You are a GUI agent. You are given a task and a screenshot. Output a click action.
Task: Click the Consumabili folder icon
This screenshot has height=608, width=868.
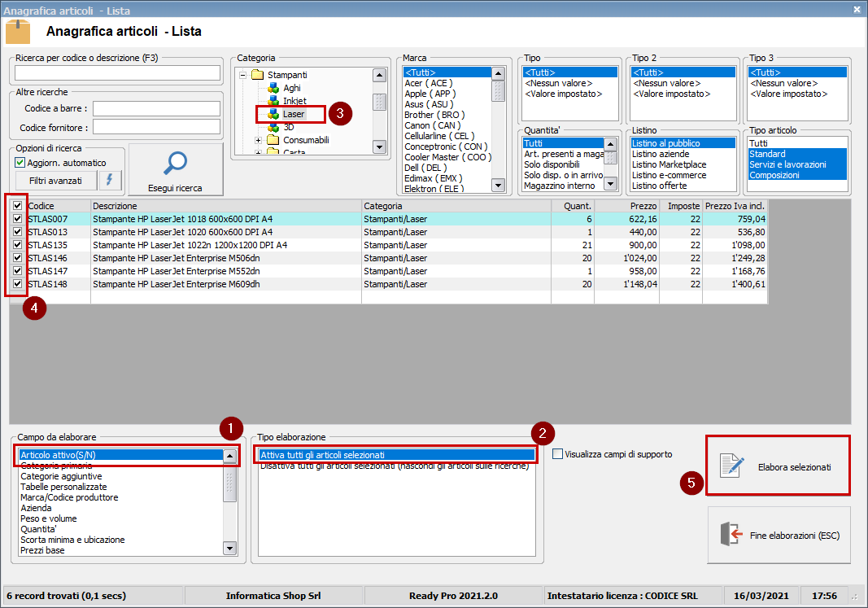[x=273, y=139]
